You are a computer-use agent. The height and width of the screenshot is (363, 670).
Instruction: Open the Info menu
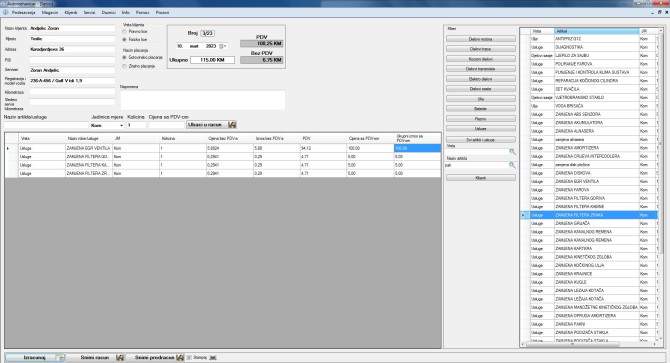126,12
